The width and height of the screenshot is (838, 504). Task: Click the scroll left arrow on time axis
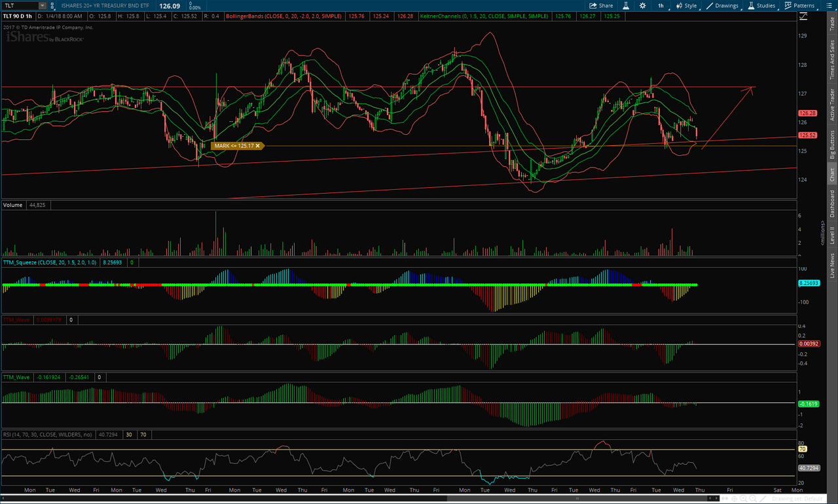click(x=710, y=498)
